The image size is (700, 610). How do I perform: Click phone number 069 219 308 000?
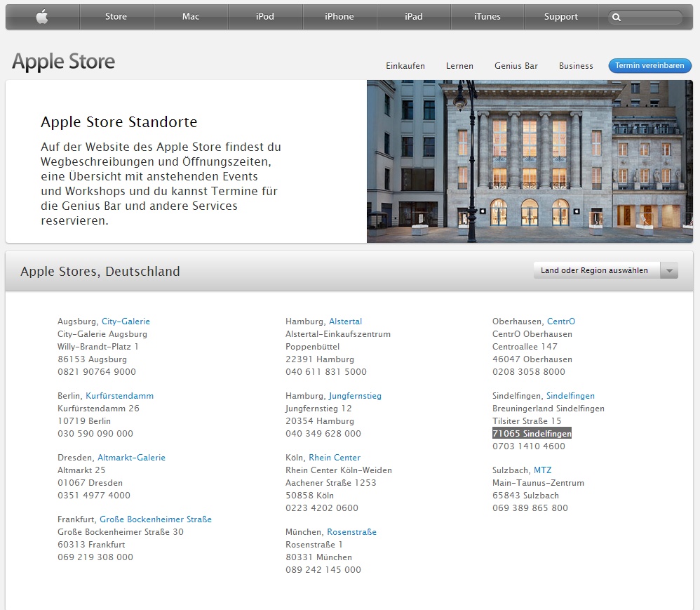(95, 557)
